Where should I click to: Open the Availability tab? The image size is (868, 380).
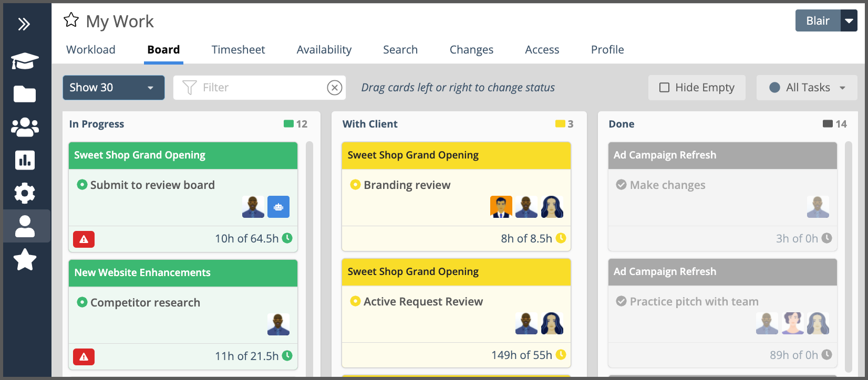(x=324, y=50)
